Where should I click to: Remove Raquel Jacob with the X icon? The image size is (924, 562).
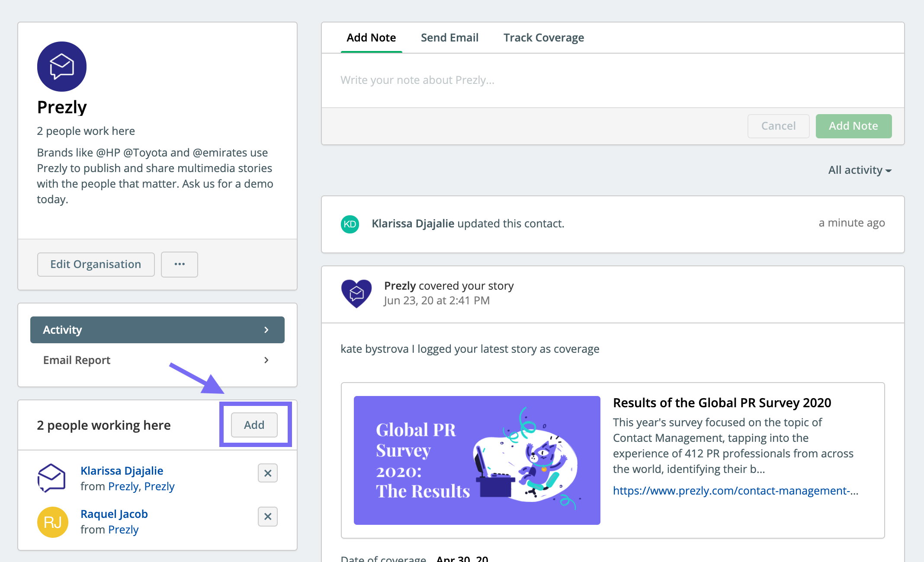coord(268,516)
